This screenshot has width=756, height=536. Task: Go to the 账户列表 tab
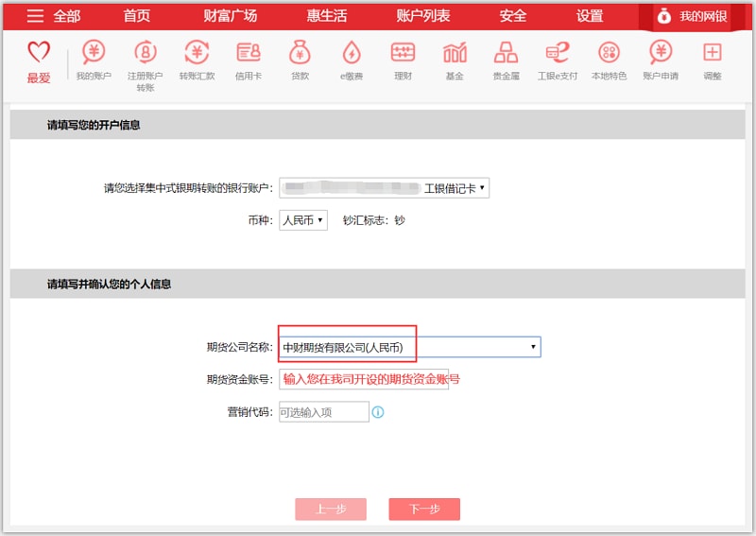click(422, 16)
